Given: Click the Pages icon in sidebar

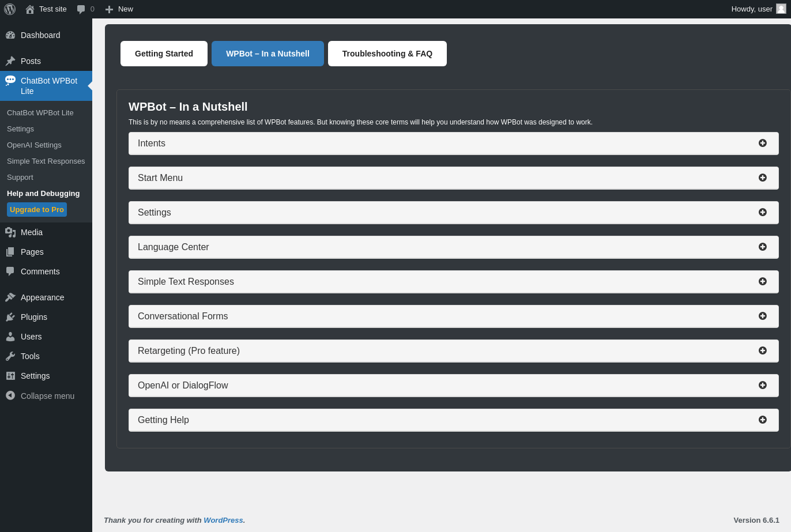Looking at the screenshot, I should point(10,252).
